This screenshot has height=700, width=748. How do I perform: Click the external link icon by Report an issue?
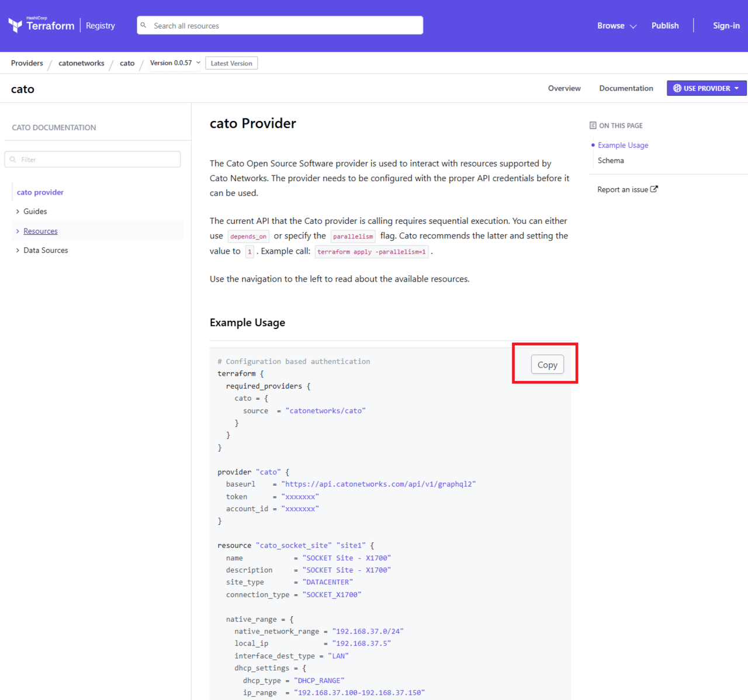654,189
